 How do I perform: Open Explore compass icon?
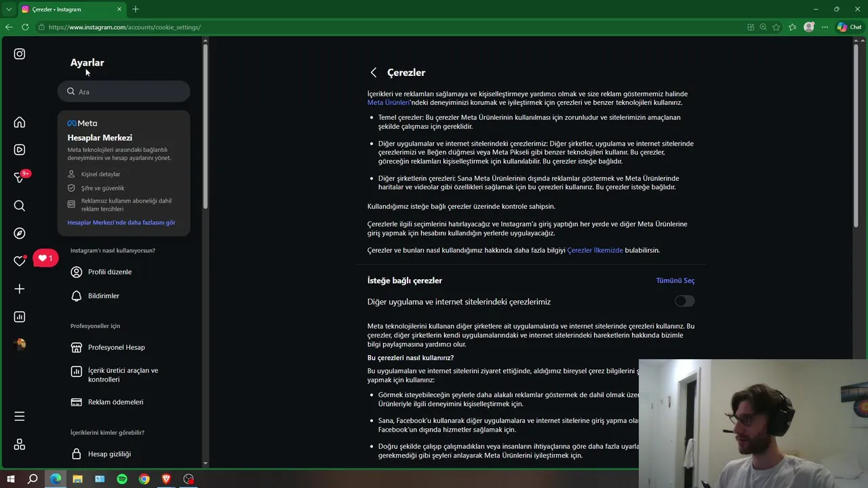tap(20, 233)
